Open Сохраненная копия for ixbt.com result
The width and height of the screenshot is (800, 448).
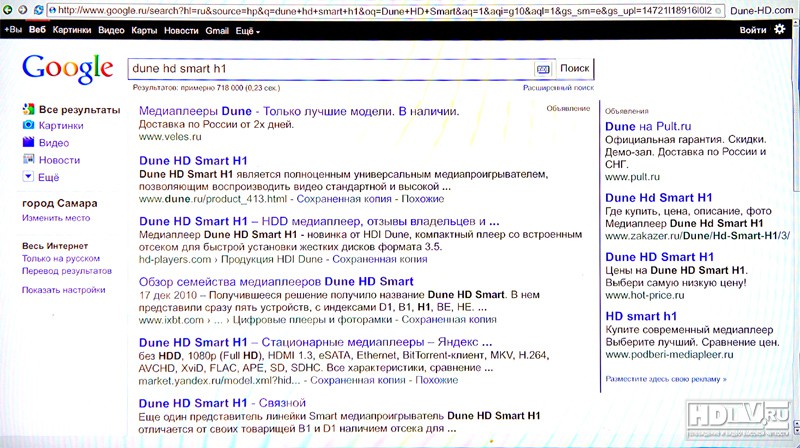(449, 320)
